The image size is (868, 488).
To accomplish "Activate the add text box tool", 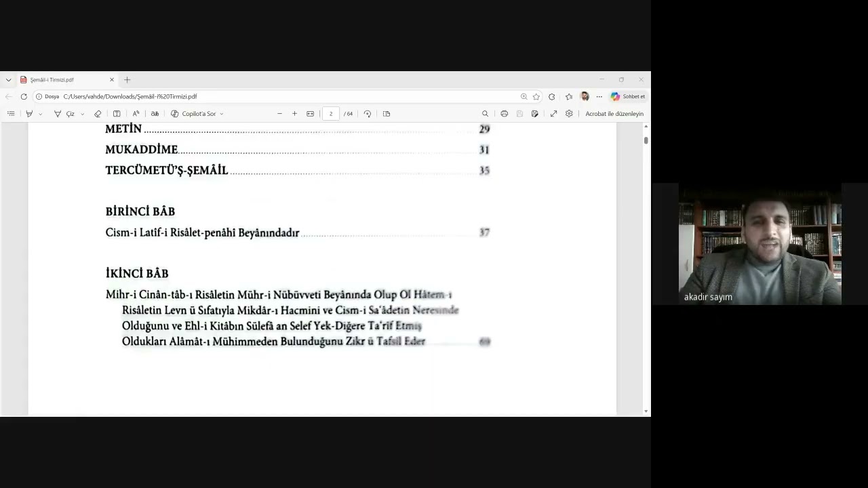I will 117,114.
